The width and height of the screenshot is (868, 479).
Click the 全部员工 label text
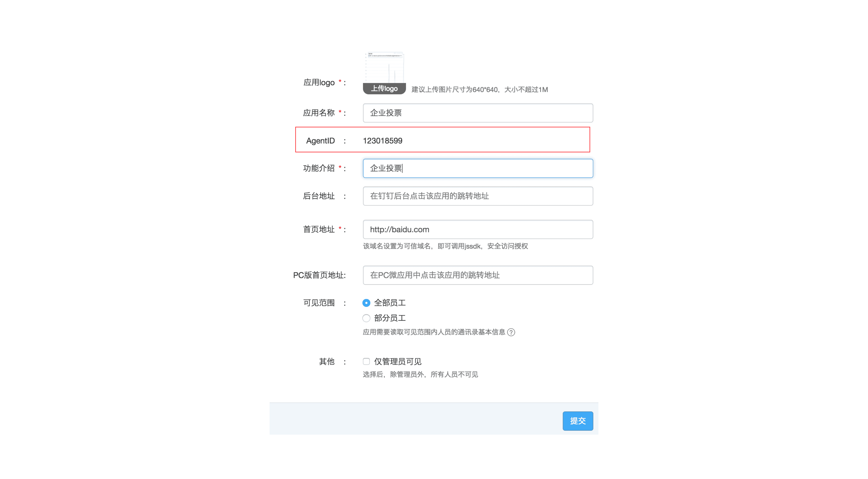pos(390,303)
